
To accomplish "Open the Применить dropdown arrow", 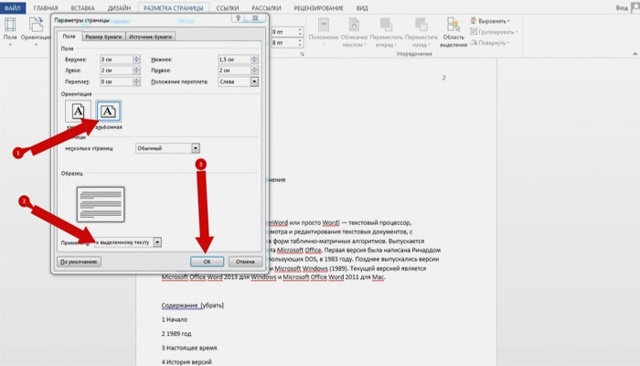I will pyautogui.click(x=157, y=242).
